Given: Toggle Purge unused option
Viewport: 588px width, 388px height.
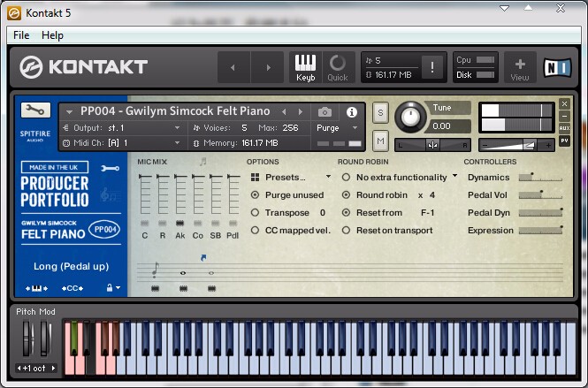Looking at the screenshot, I should pos(255,195).
